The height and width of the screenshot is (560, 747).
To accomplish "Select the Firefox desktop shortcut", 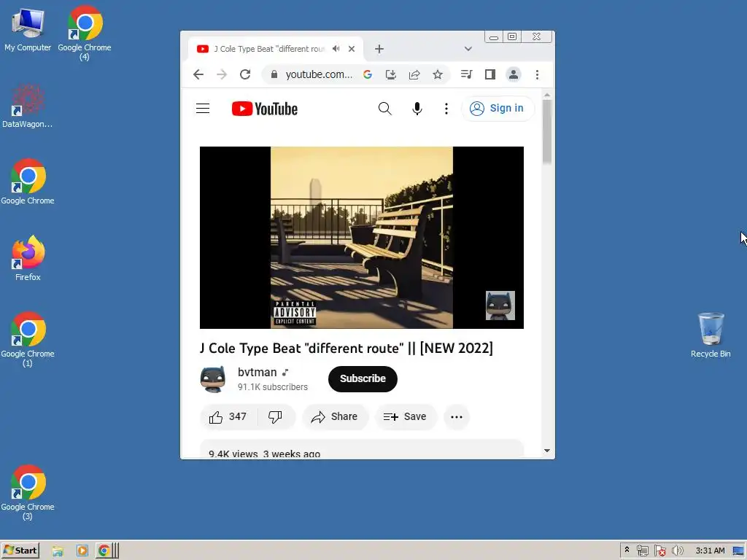I will coord(28,258).
